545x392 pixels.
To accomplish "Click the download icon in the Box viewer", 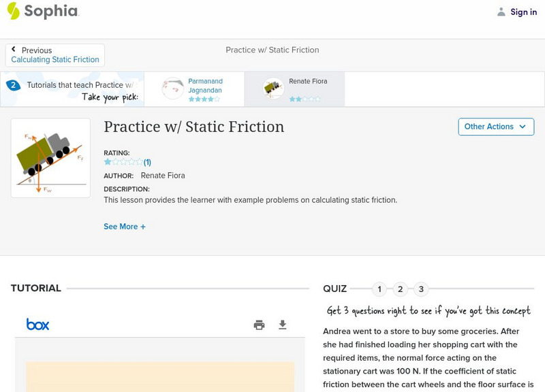I will tap(284, 325).
